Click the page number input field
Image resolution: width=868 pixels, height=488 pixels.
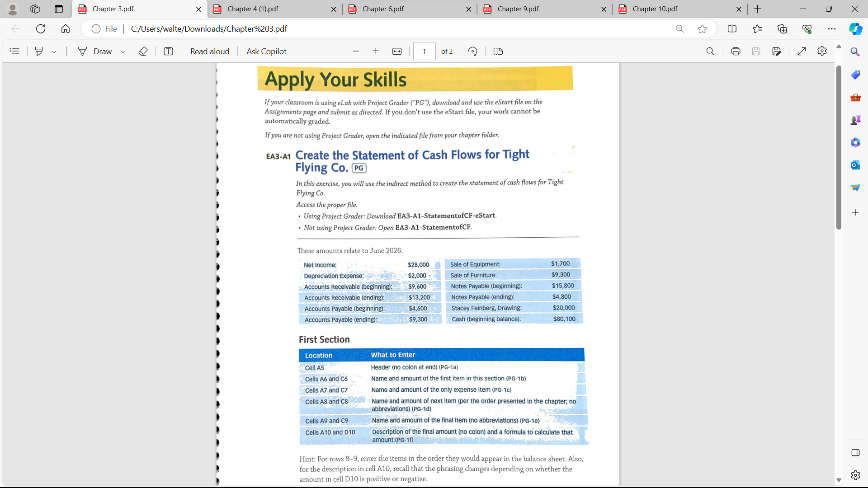pyautogui.click(x=424, y=51)
